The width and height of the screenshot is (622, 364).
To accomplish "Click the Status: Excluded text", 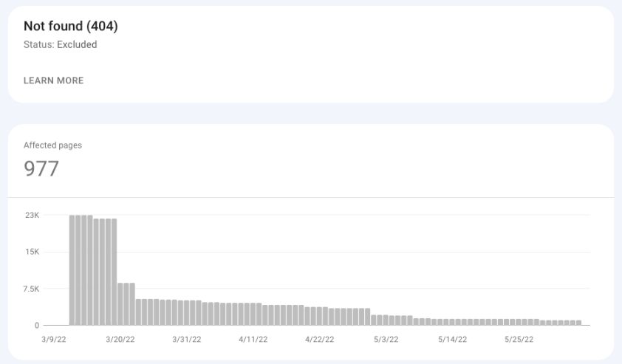I will (x=60, y=44).
